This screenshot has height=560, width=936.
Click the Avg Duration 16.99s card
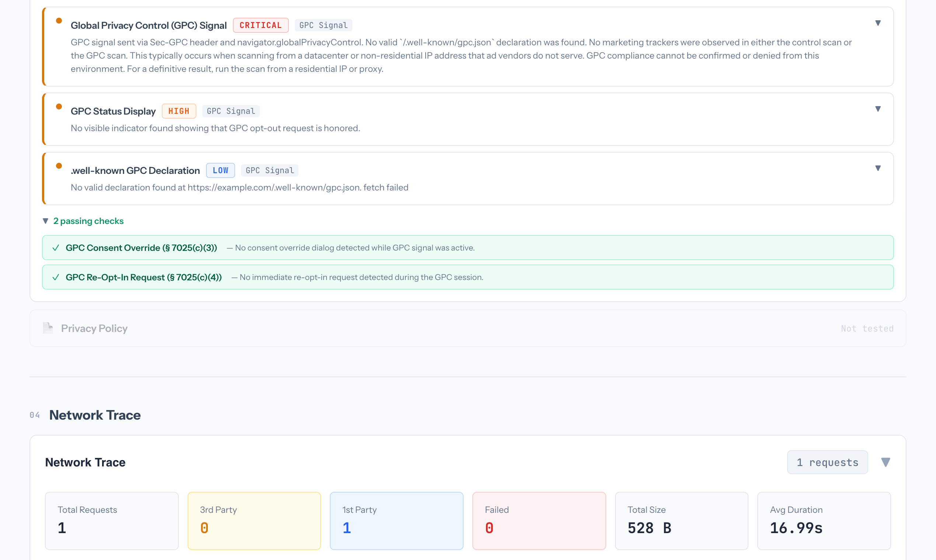(x=824, y=521)
